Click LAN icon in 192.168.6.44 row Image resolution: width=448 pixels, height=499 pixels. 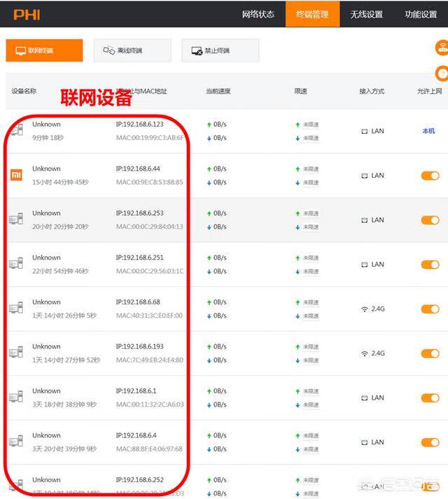pos(364,176)
